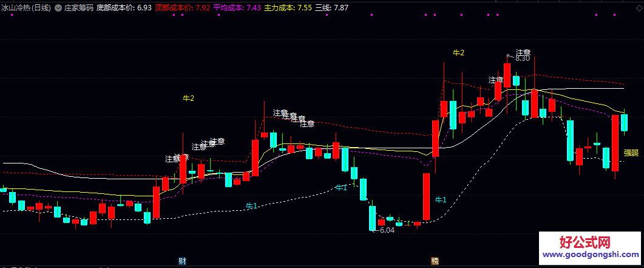Viewport: 644px width, 268px height.
Task: Open the indicator dropdown arrow beside 庄家筹码
Action: (58, 8)
